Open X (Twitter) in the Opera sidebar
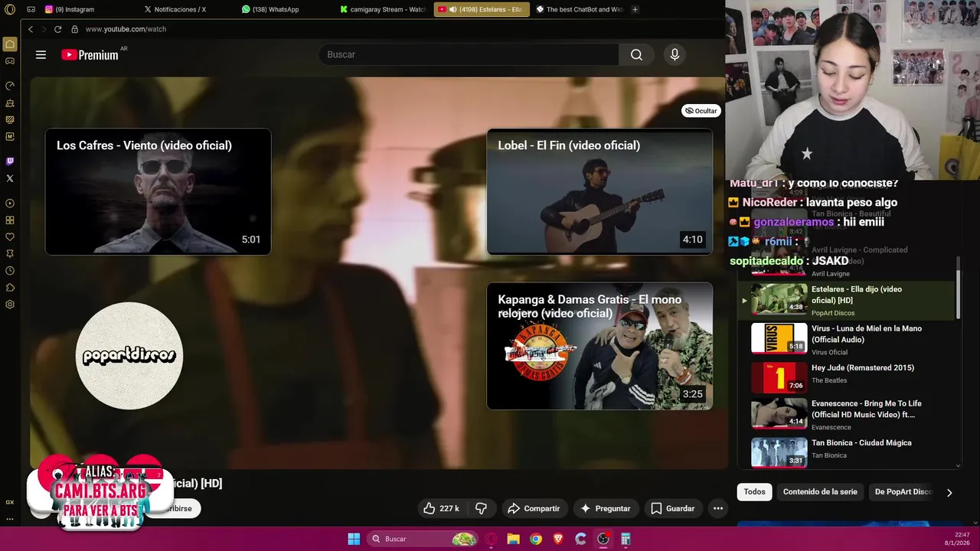Image resolution: width=980 pixels, height=551 pixels. tap(10, 178)
